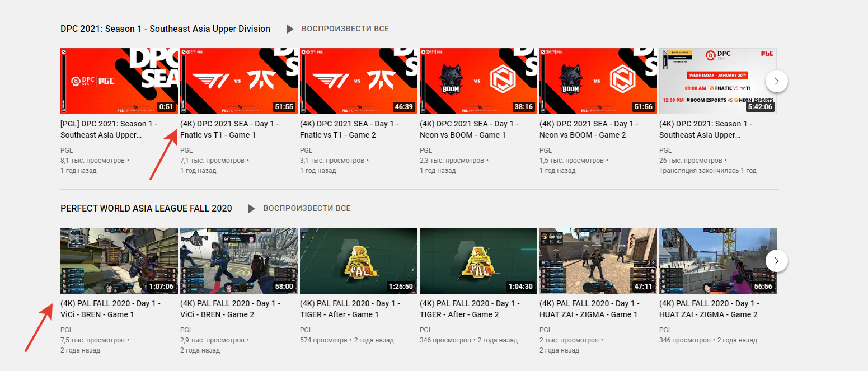Click PGL channel under Fnatic Game 2 video

coord(306,151)
